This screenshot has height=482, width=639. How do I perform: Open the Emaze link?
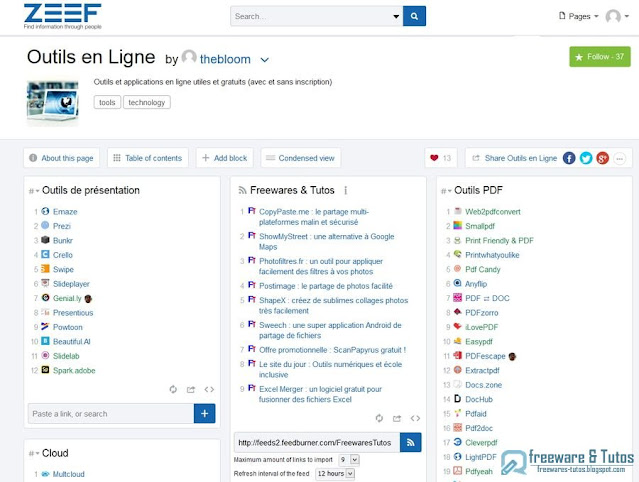(x=65, y=211)
